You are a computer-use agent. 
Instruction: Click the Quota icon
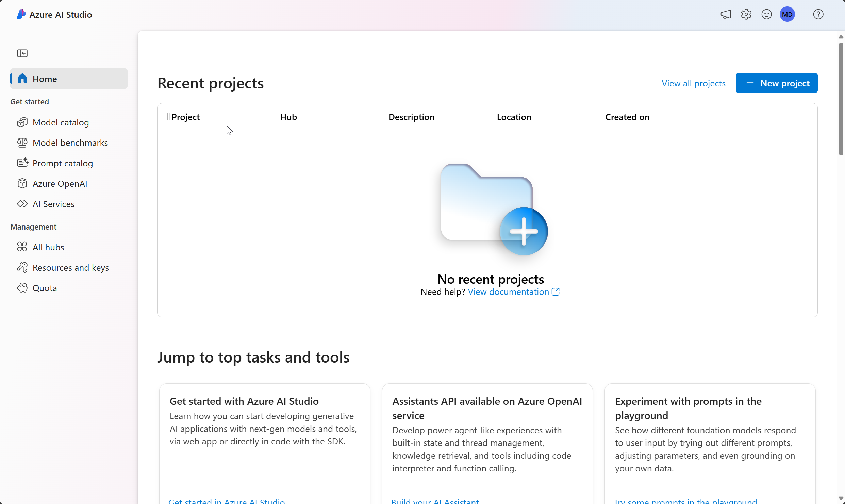click(x=22, y=288)
